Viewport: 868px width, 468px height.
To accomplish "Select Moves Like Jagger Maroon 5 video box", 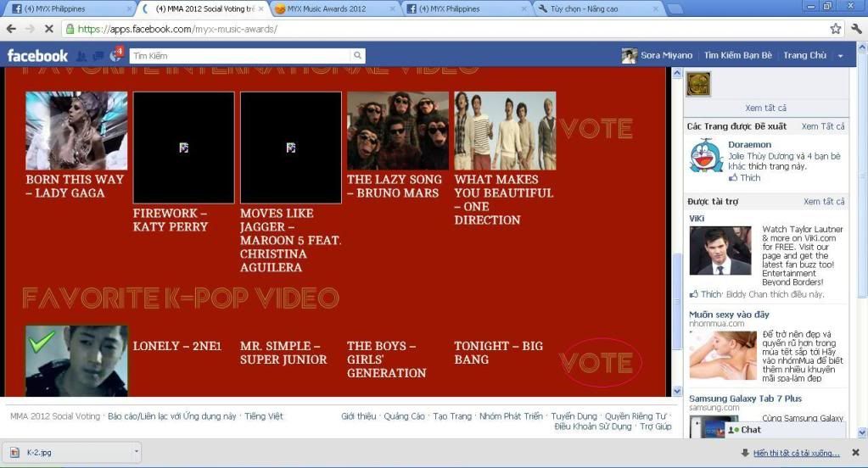I will point(291,148).
